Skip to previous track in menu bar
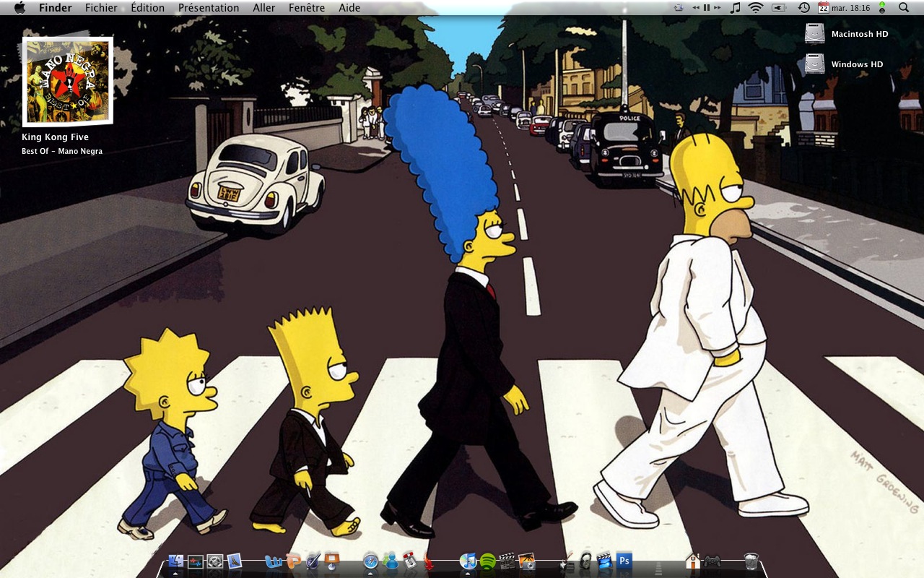 point(697,7)
